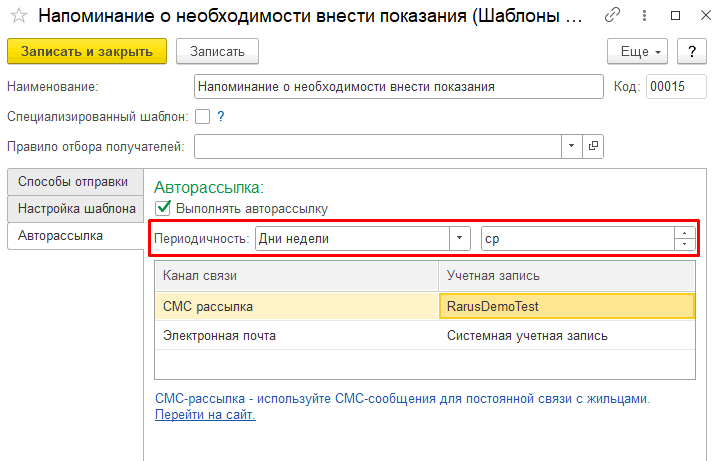This screenshot has height=461, width=718.
Task: Open the Правило отбора получателей dropdown list
Action: point(571,146)
